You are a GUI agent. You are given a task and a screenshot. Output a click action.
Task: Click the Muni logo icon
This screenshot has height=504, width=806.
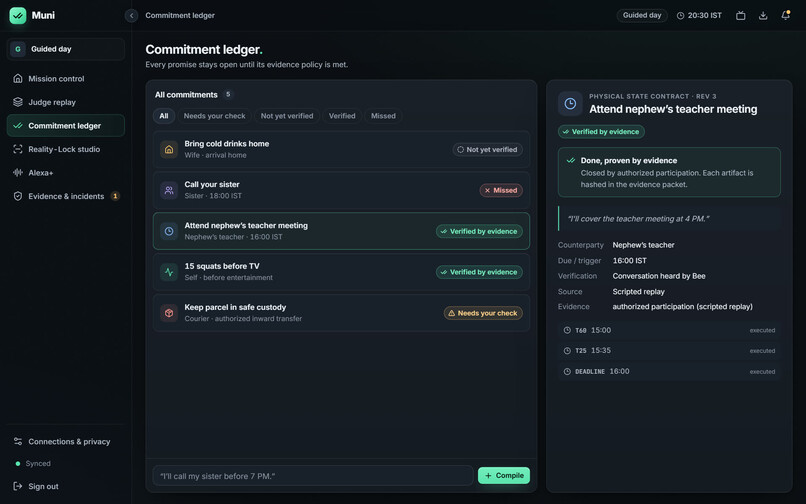coord(17,15)
